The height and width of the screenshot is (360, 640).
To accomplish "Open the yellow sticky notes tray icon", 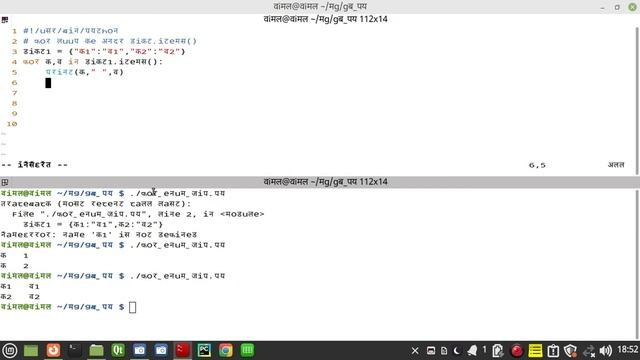I will 535,351.
